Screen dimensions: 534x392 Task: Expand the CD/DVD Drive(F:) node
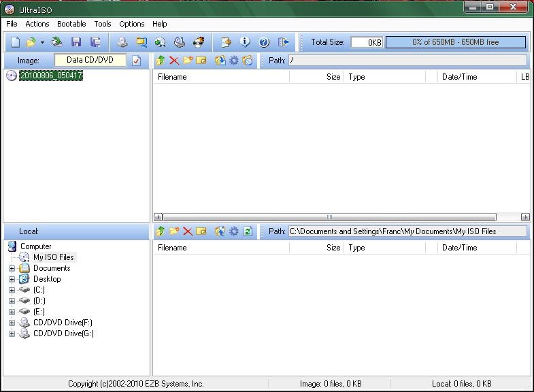tap(12, 323)
